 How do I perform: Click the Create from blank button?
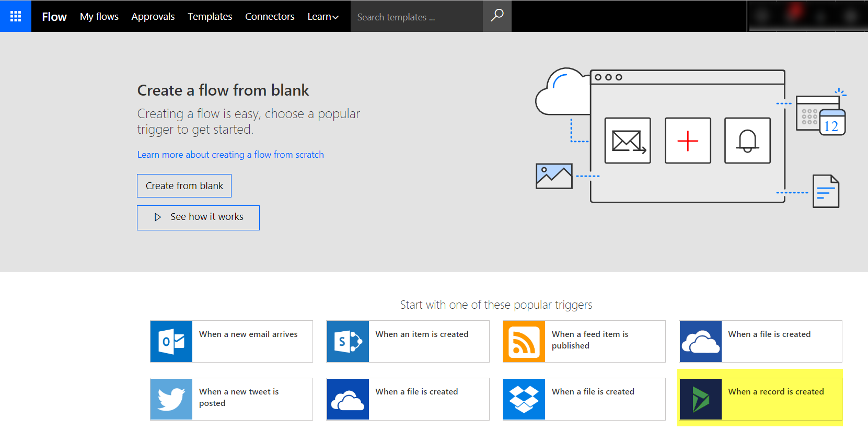click(x=184, y=185)
